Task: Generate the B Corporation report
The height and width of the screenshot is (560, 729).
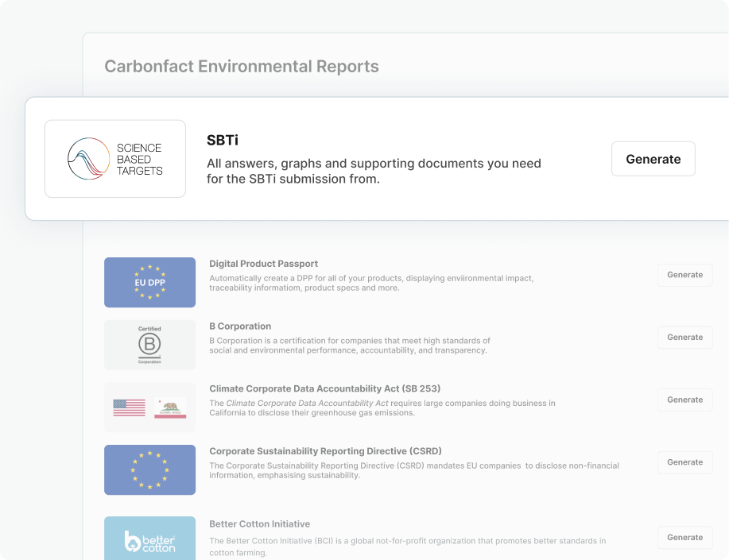Action: [684, 338]
